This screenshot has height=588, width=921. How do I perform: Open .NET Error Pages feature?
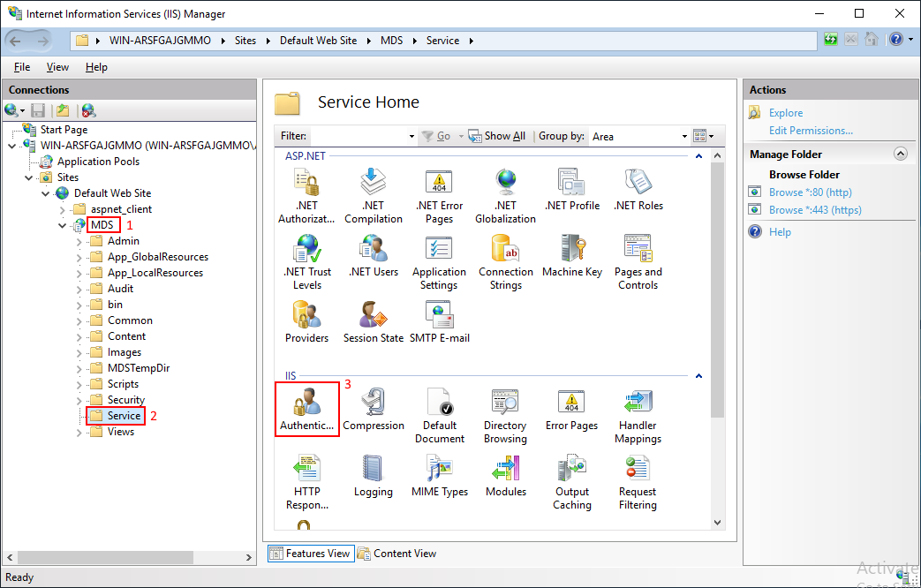tap(439, 196)
